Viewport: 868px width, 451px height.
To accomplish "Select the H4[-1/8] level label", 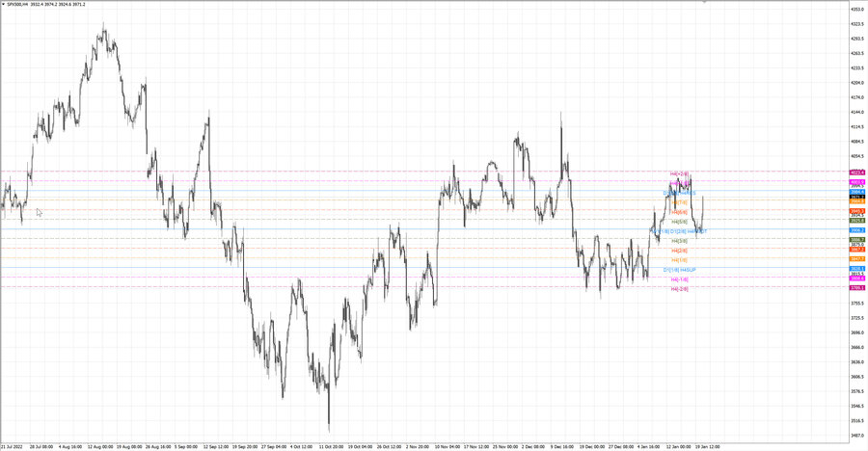I will click(x=680, y=279).
